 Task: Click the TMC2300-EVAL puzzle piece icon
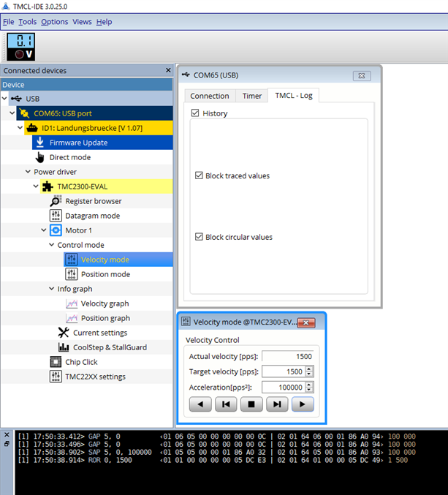(x=48, y=186)
